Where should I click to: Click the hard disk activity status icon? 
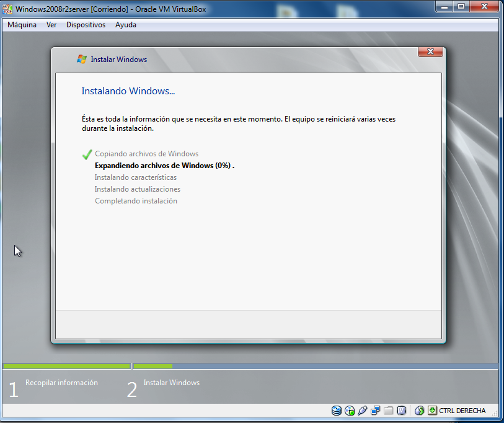(x=337, y=411)
